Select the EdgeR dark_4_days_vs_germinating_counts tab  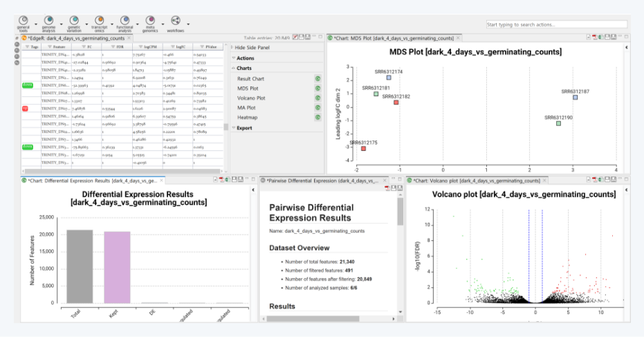pyautogui.click(x=76, y=38)
